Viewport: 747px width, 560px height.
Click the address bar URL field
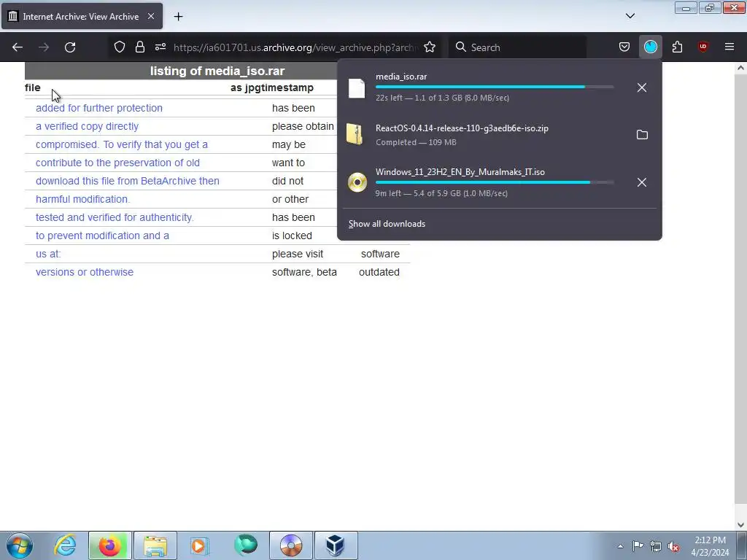(295, 47)
